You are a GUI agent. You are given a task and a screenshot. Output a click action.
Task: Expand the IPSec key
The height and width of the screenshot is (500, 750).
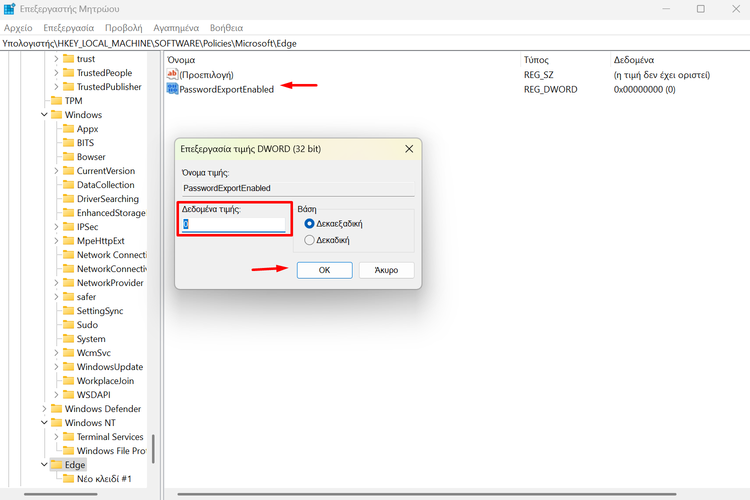56,227
